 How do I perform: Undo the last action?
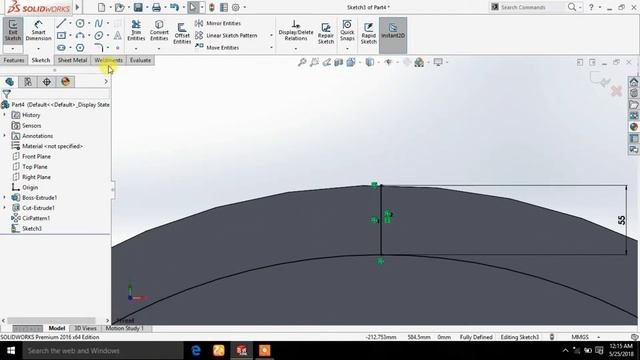[174, 7]
